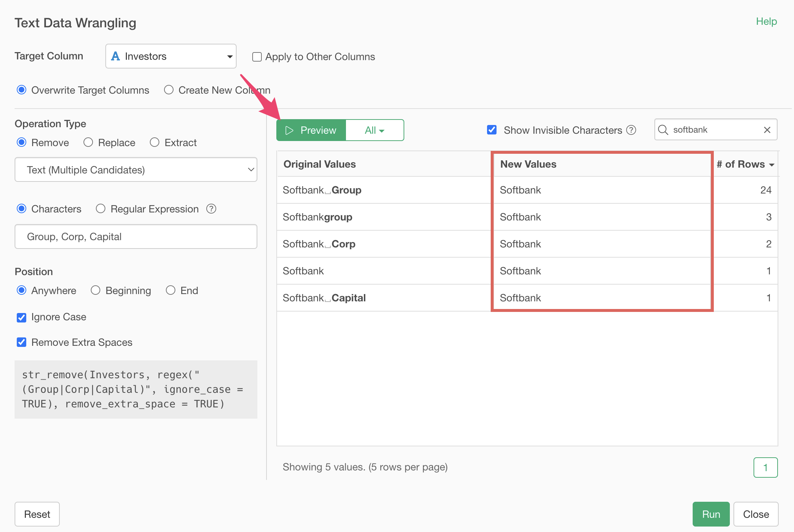Click the Preview button

[x=311, y=130]
